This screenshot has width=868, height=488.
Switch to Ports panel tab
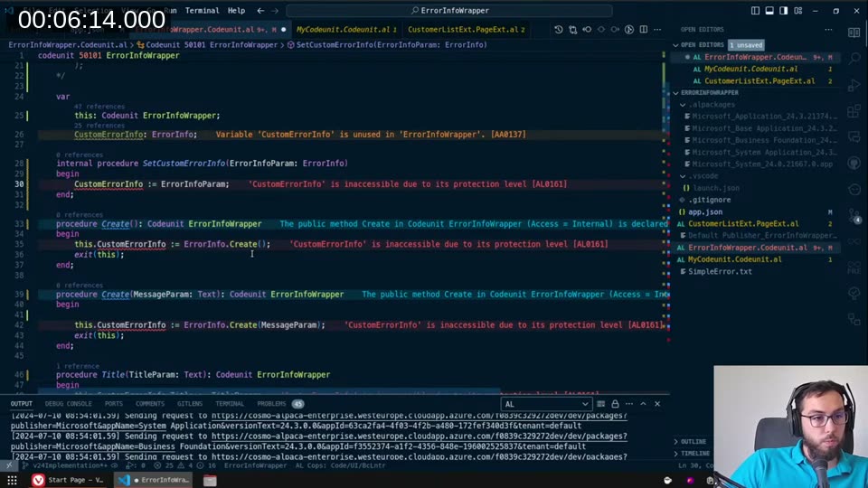[x=114, y=404]
